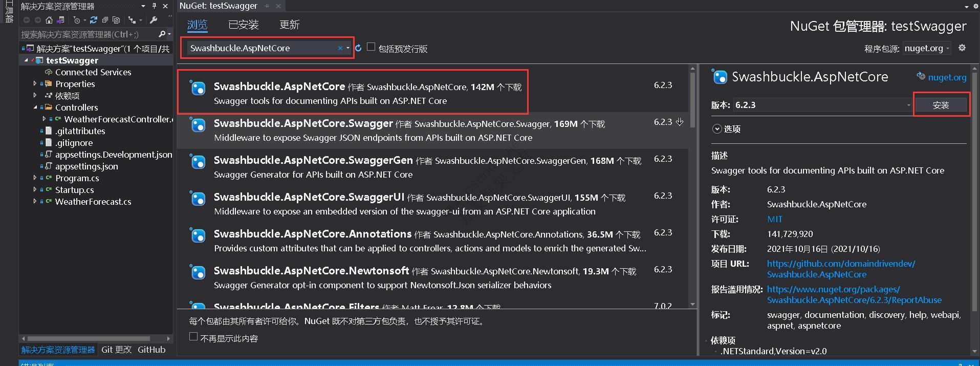Switch to the 已安装 installed tab

click(x=243, y=25)
